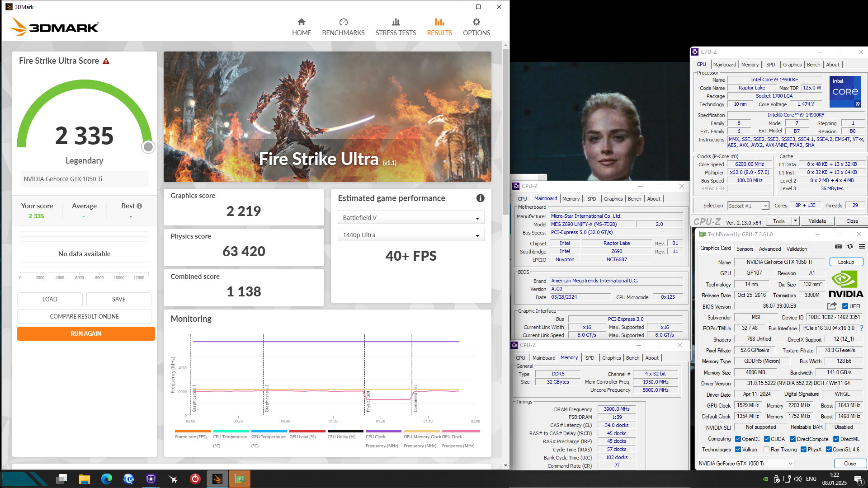Toggle the CUDA checkbox

767,439
